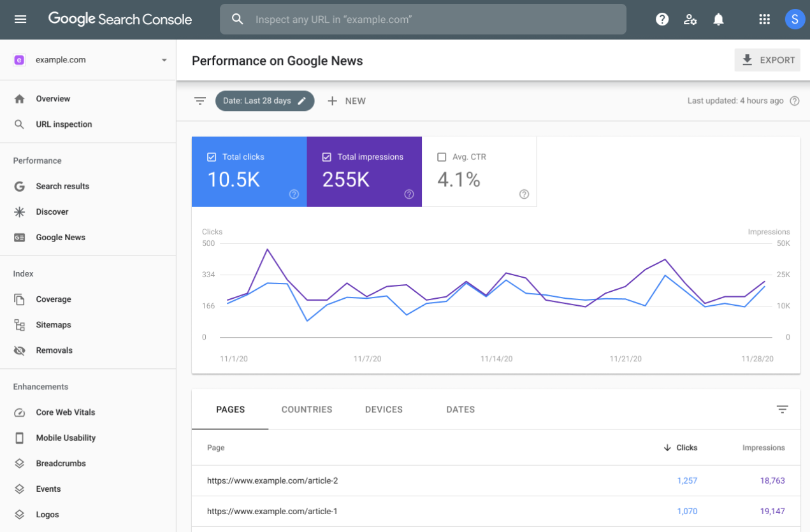
Task: Uncheck the Total impressions checkbox
Action: pyautogui.click(x=327, y=157)
